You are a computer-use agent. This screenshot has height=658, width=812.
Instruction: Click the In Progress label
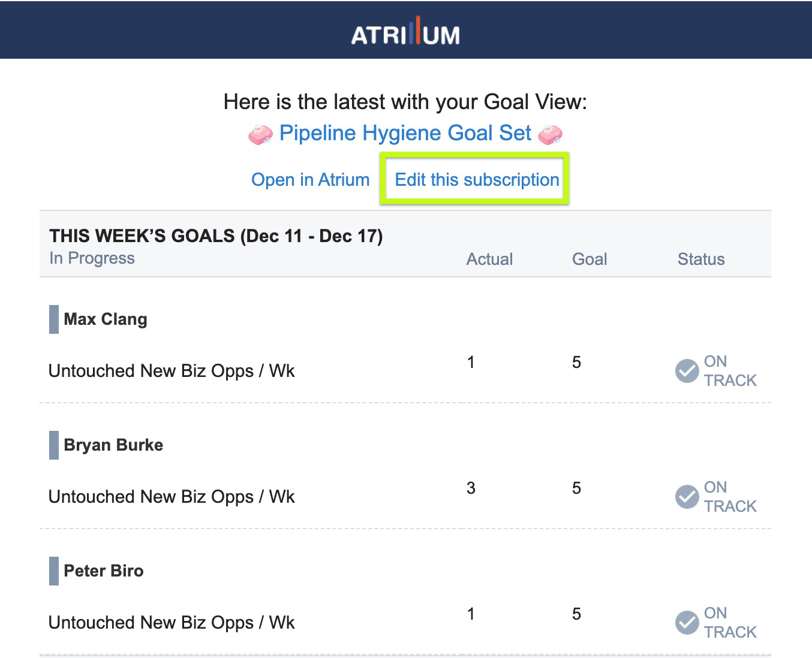point(92,258)
